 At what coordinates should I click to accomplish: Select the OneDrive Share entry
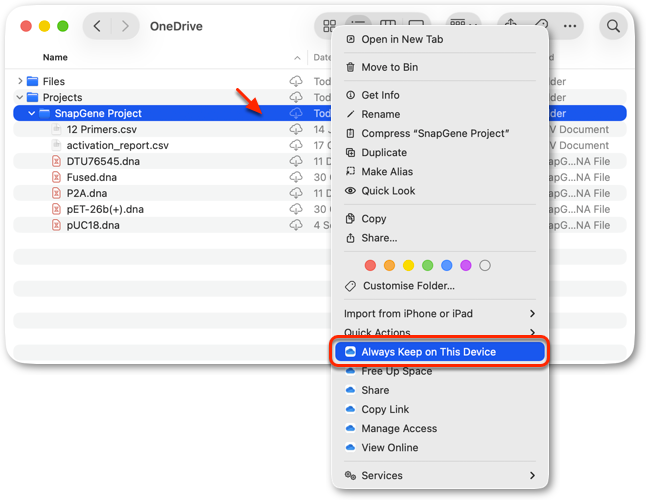(440, 390)
